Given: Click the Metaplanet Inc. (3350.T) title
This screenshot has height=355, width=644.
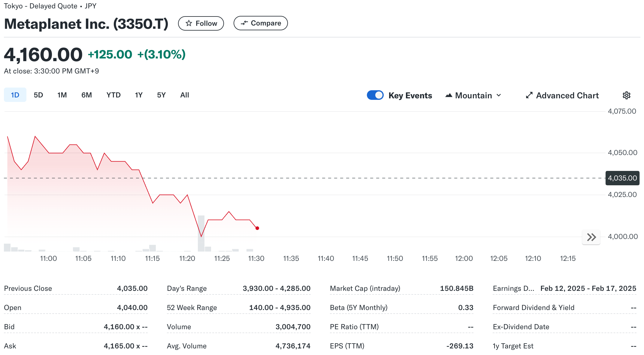Looking at the screenshot, I should (x=86, y=24).
